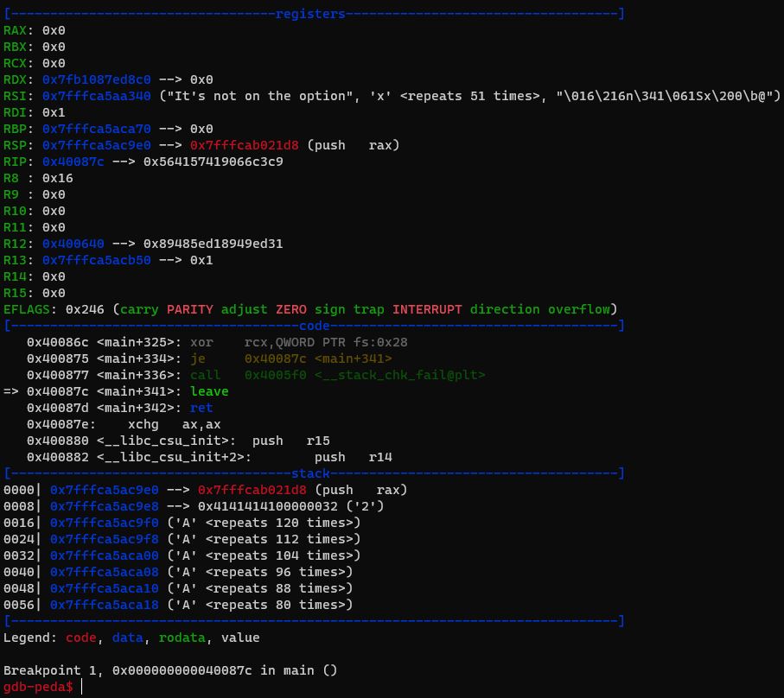Viewport: 784px width, 698px height.
Task: Click the red 0x7fffcab021d8 value in RSP row
Action: pos(245,145)
